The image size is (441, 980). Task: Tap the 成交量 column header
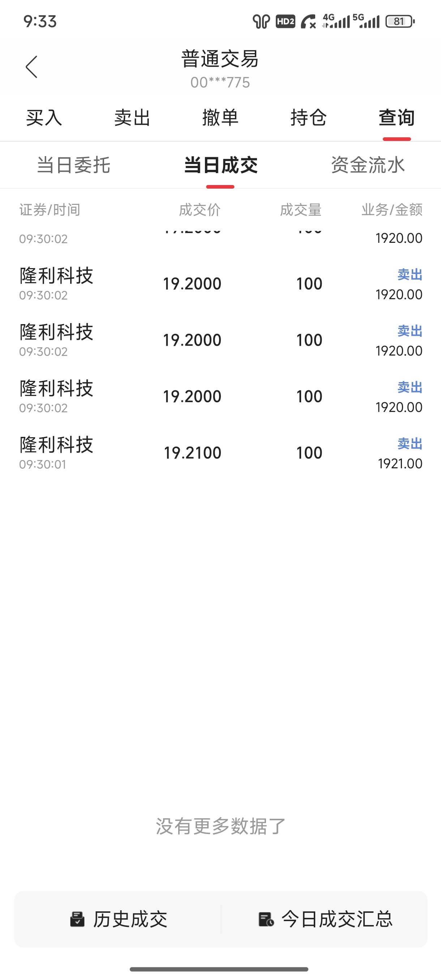[x=301, y=210]
